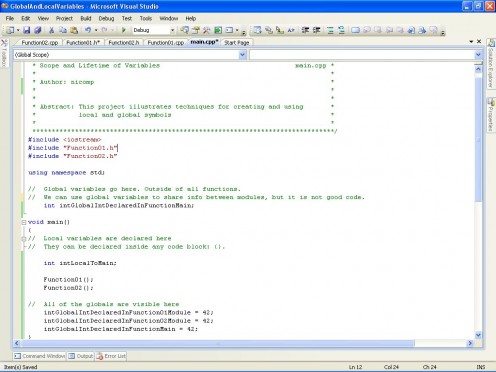Click the int intLocalToMain; code line
This screenshot has width=496, height=372.
click(80, 263)
